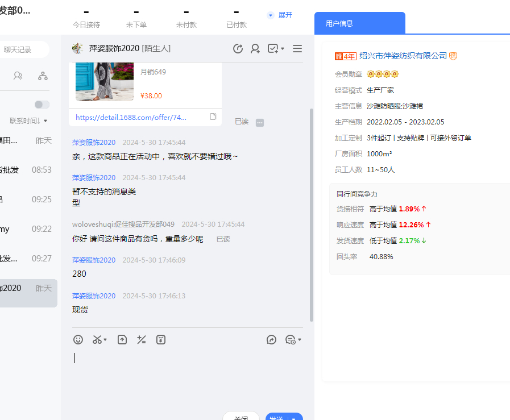Open the contacts icon in left sidebar
Viewport: 510px width, 420px height.
[18, 76]
